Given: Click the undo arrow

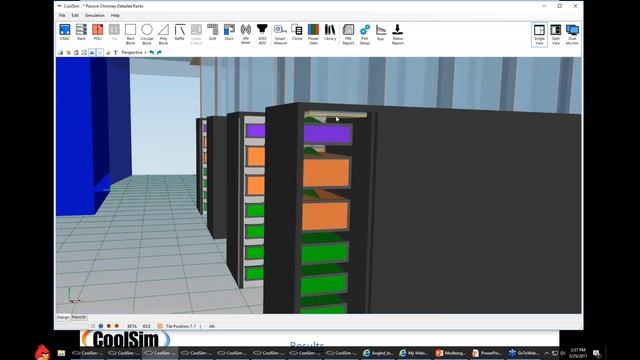Looking at the screenshot, I should tap(152, 52).
